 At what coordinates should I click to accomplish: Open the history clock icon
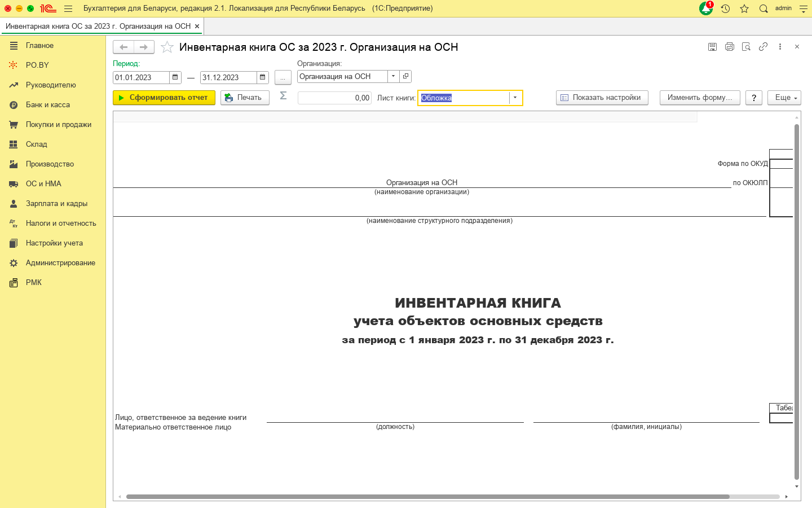(725, 8)
